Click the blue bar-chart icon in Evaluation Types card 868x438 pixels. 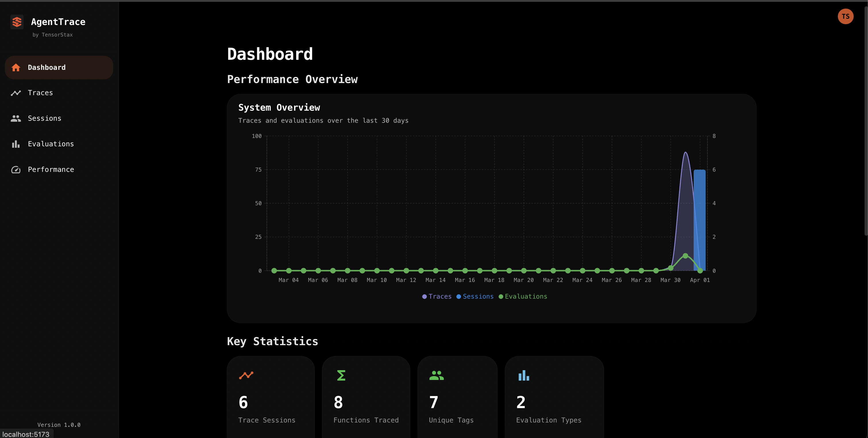click(x=524, y=375)
